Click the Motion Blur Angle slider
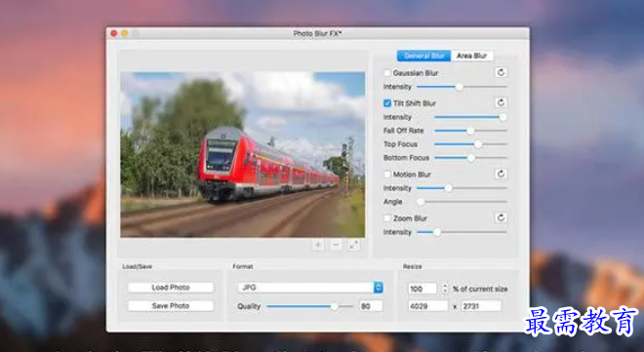The image size is (644, 352). 463,202
